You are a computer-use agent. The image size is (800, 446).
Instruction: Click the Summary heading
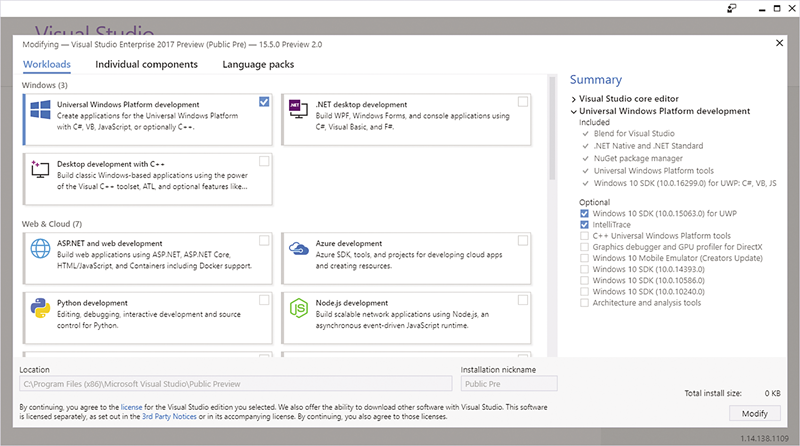tap(595, 80)
